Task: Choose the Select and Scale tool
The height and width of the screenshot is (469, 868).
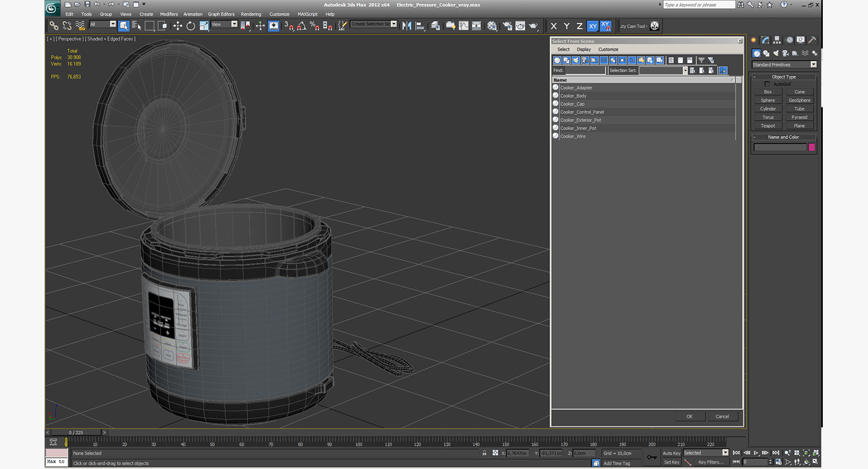Action: [x=204, y=26]
